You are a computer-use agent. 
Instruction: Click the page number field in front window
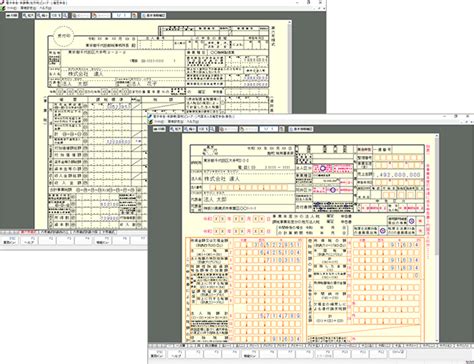269,129
